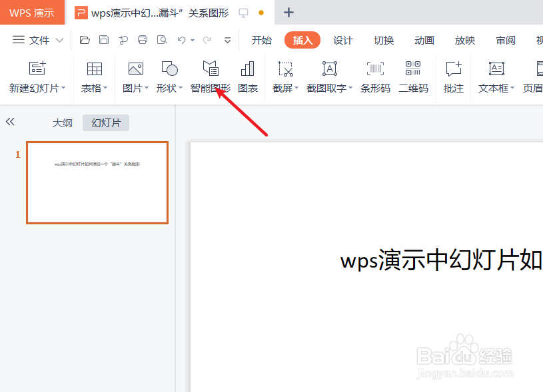Click the hamburger menu icon beside 文件
The image size is (543, 392).
tap(19, 40)
